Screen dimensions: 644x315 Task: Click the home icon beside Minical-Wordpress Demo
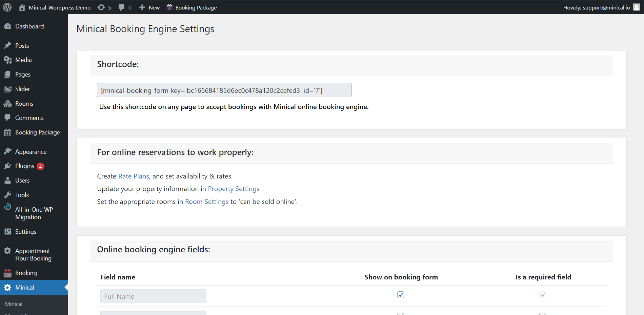click(x=22, y=7)
